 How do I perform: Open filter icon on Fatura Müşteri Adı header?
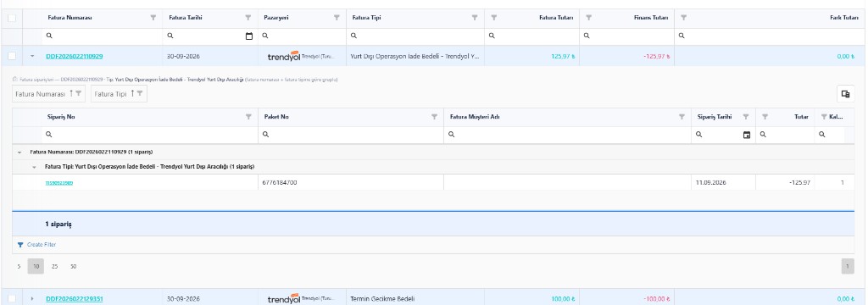point(682,117)
